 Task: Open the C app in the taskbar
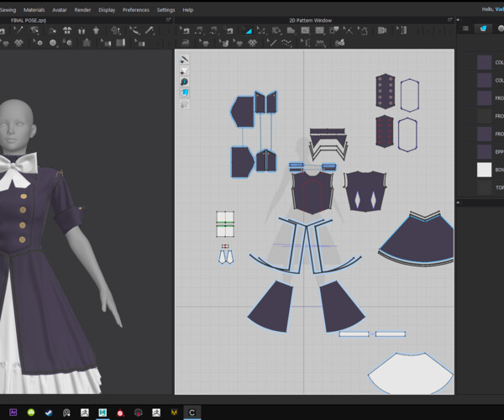(192, 412)
